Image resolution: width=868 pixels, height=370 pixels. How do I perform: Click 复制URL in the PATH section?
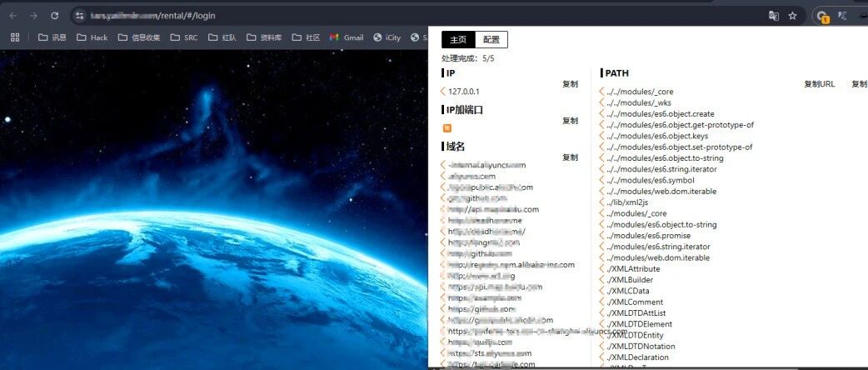tap(820, 84)
